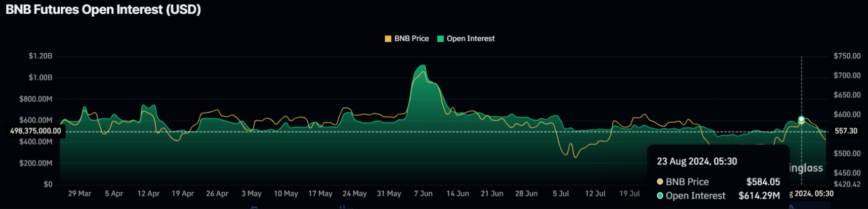Click the 28 Jun date label
868x209 pixels.
pyautogui.click(x=526, y=194)
